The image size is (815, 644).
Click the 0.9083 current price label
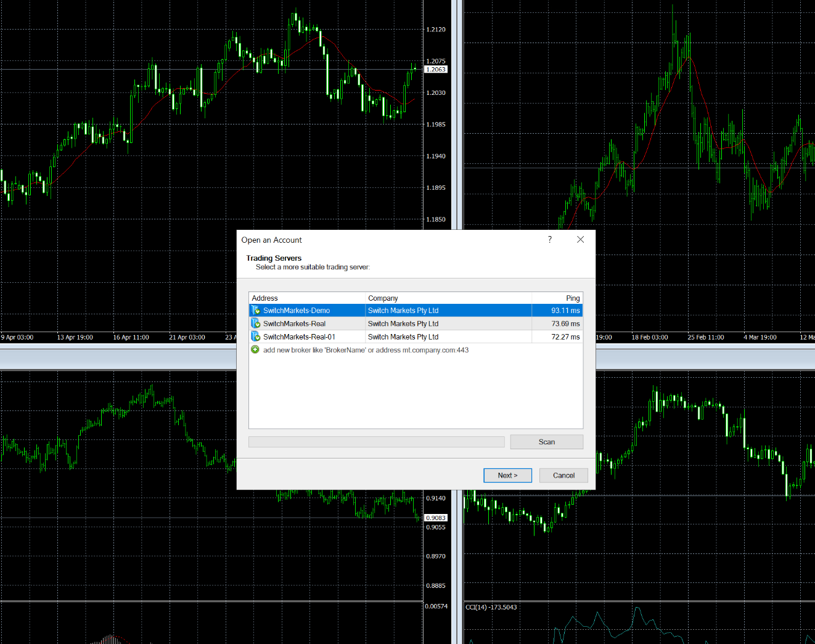click(436, 518)
